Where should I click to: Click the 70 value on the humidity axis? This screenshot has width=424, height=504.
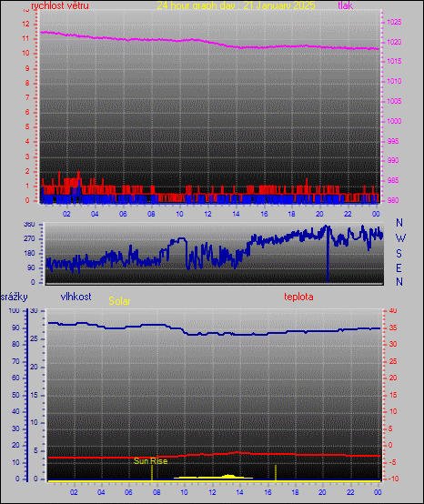point(15,361)
